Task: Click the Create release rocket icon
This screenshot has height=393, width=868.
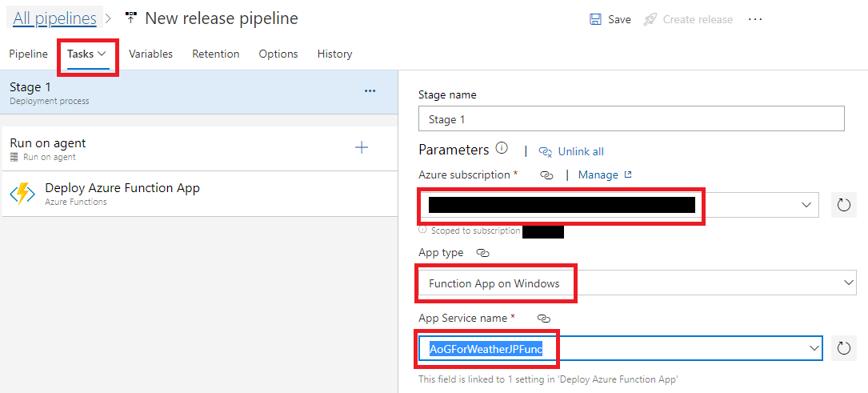Action: (x=650, y=19)
